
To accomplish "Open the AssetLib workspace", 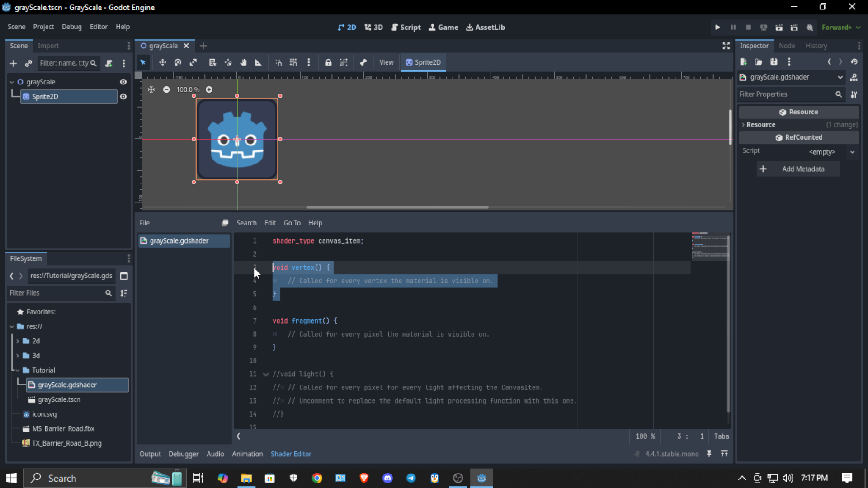I will (x=486, y=28).
